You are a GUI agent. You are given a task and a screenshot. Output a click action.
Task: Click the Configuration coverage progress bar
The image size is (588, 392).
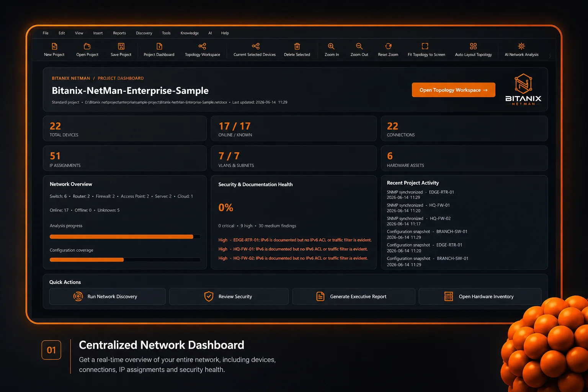[125, 260]
